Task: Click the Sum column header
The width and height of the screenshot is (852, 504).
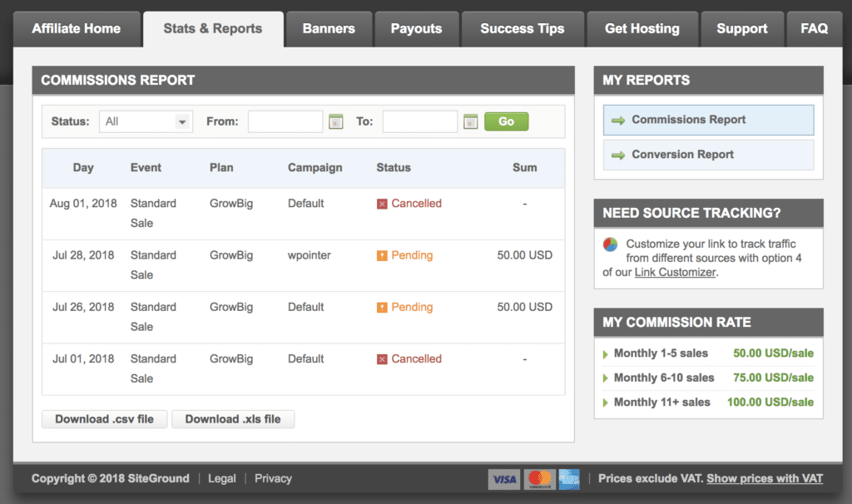Action: (525, 168)
